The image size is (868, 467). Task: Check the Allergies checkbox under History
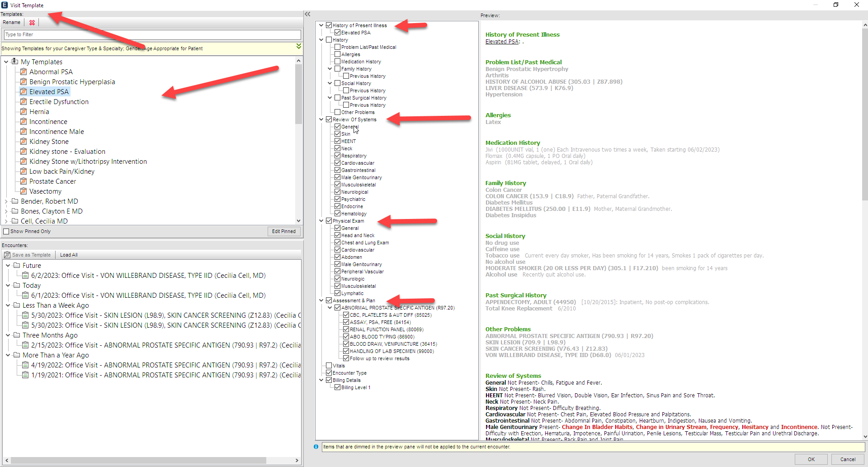337,54
